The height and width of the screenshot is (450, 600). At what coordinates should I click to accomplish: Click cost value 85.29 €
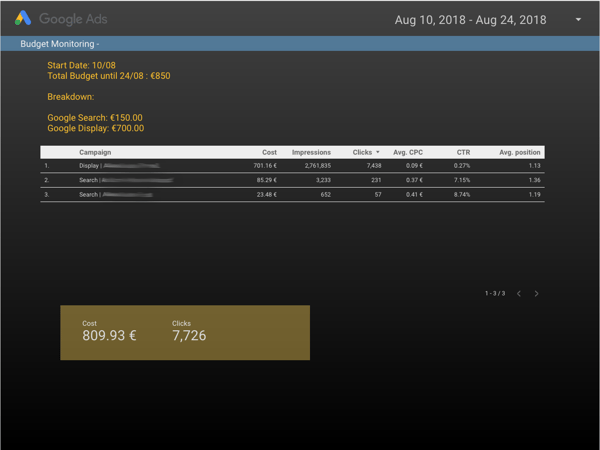pyautogui.click(x=267, y=180)
